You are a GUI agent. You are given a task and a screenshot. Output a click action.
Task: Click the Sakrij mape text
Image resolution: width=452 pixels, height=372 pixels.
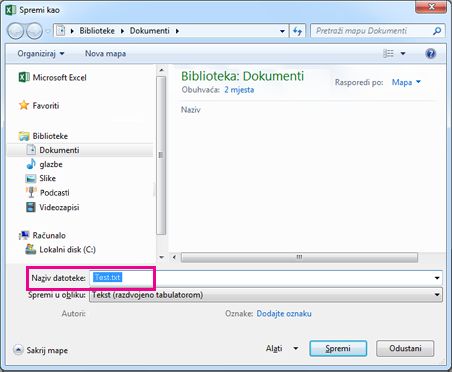pyautogui.click(x=47, y=350)
